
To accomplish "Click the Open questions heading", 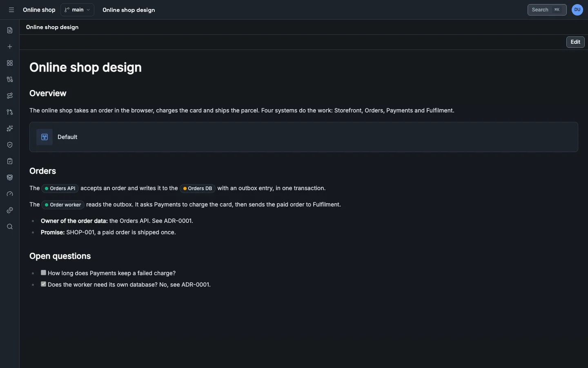I will (x=60, y=256).
